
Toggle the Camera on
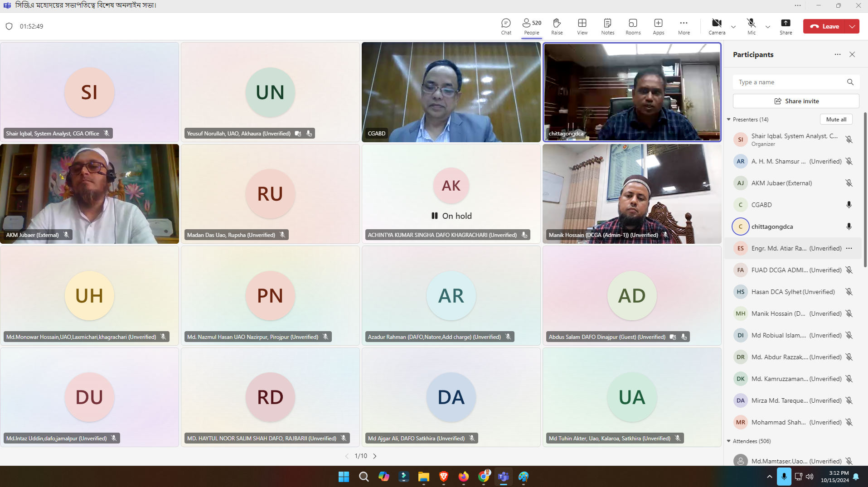click(716, 26)
